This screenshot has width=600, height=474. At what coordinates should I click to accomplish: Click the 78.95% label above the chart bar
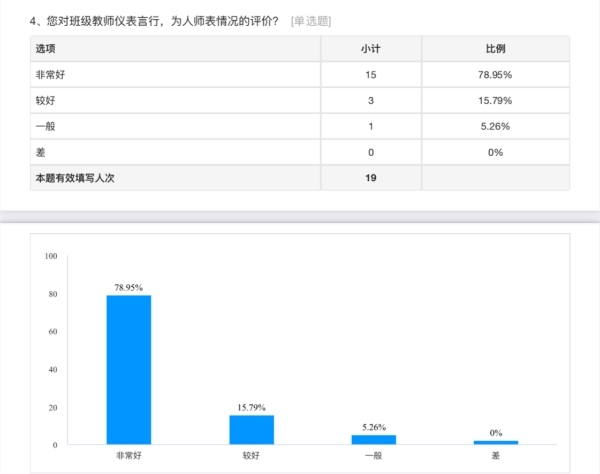tap(129, 287)
